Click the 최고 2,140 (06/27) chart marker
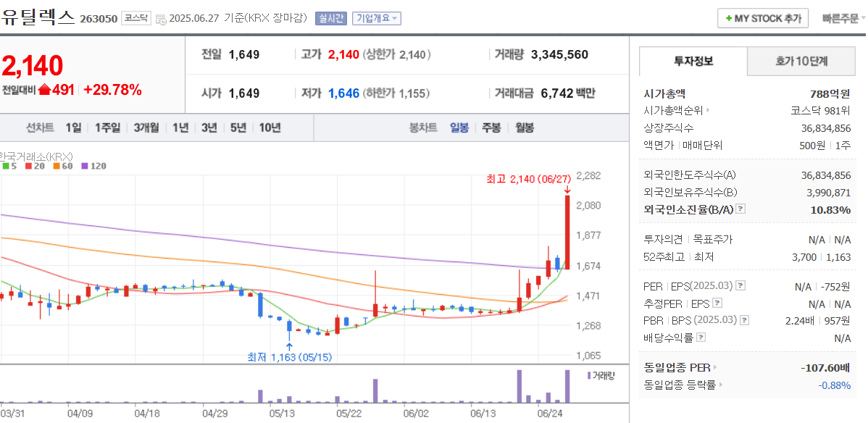The image size is (868, 423). pos(528,179)
